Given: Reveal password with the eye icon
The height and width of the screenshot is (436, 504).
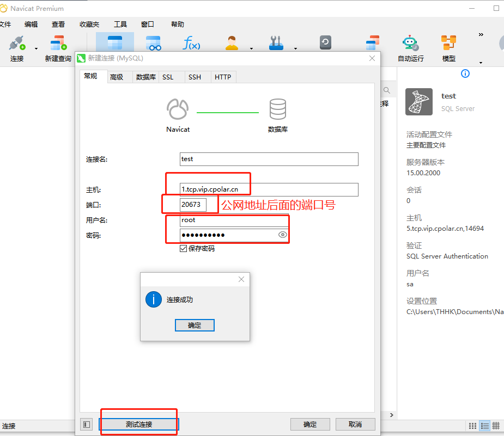Looking at the screenshot, I should click(x=283, y=235).
